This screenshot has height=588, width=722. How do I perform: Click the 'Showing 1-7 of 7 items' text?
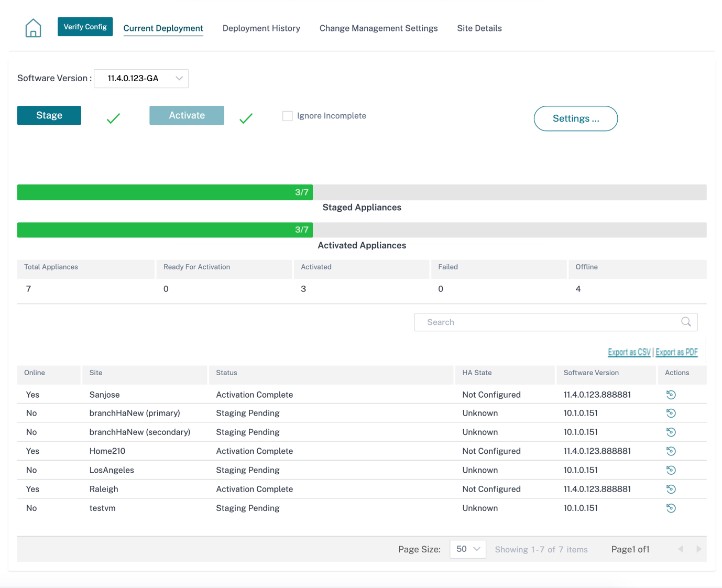[541, 549]
